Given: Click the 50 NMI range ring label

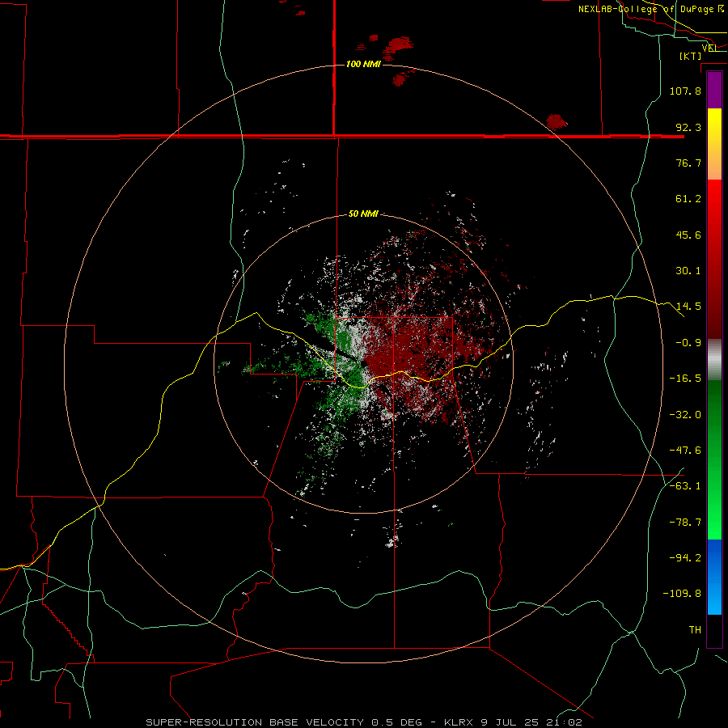Looking at the screenshot, I should (363, 214).
